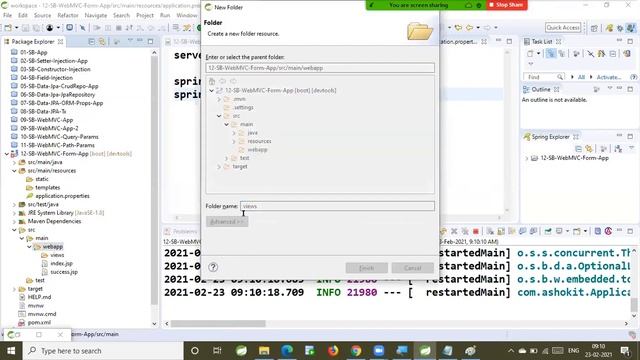Expand src/main/java in Package Explorer
640x360 pixels.
point(14,162)
